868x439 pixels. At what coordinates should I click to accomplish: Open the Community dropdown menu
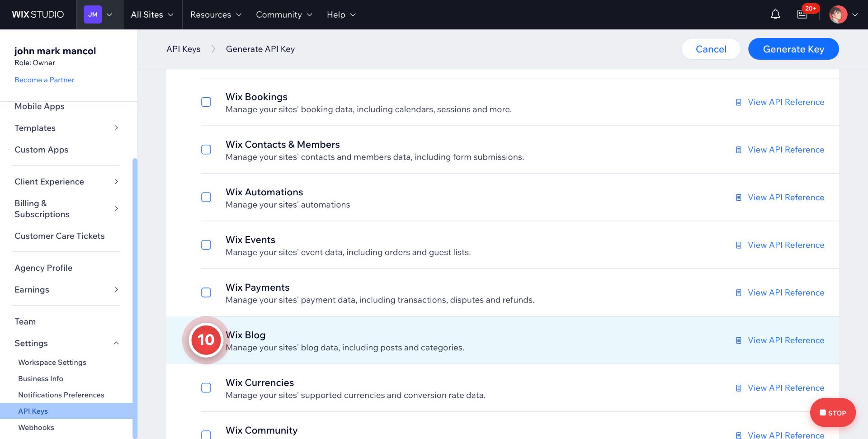pyautogui.click(x=284, y=14)
